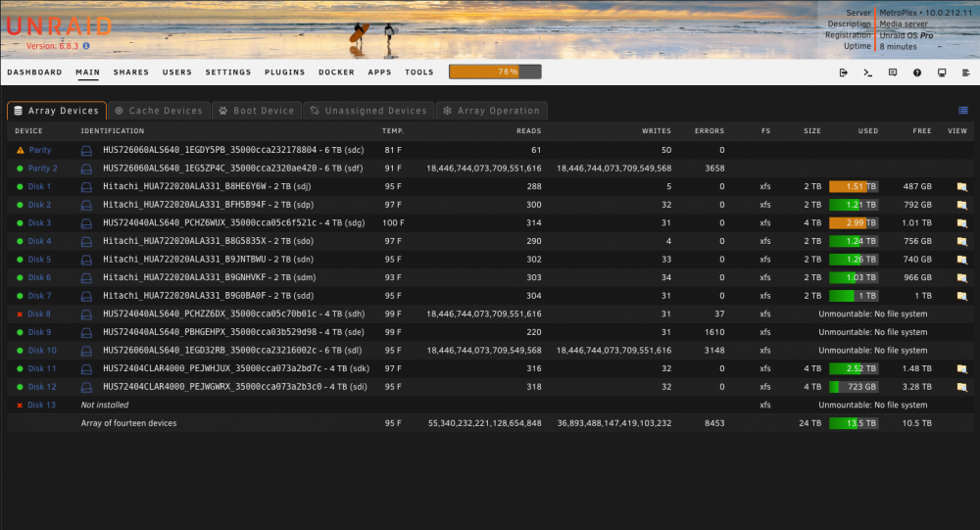Click the TEMP. column header
Viewport: 980px width, 530px height.
click(393, 131)
